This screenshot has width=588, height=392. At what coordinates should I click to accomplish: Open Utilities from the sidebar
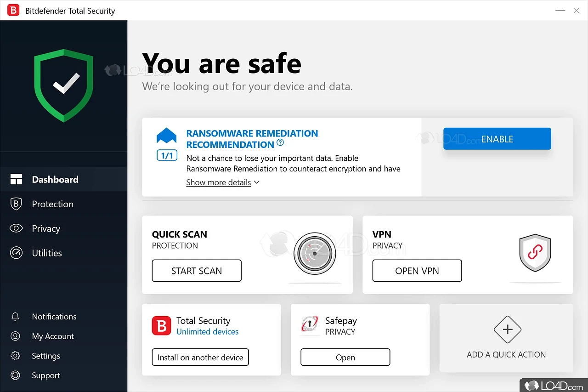(x=46, y=253)
